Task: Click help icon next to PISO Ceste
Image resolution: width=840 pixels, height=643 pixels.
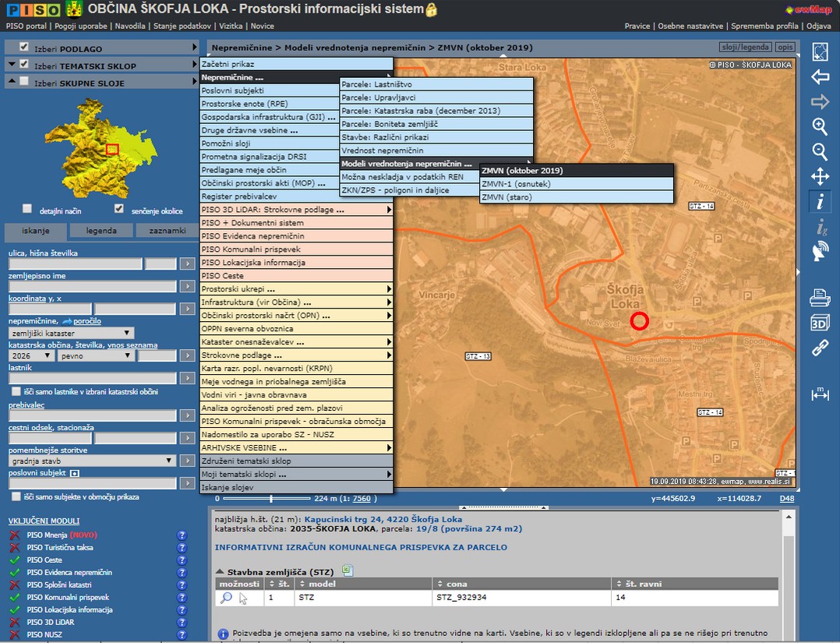Action: click(182, 560)
